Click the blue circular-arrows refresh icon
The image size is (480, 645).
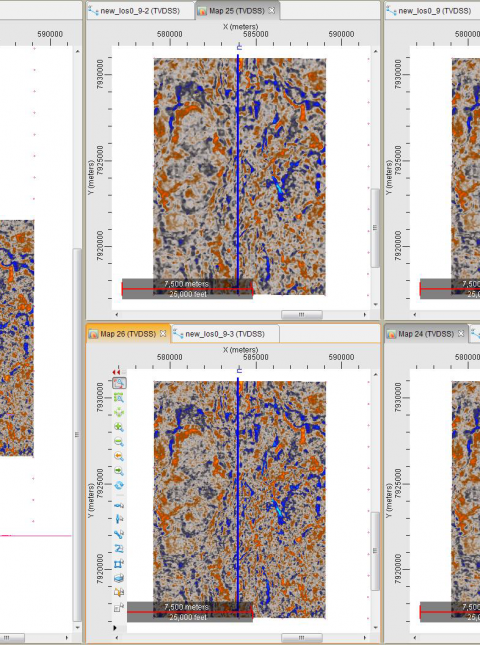119,485
